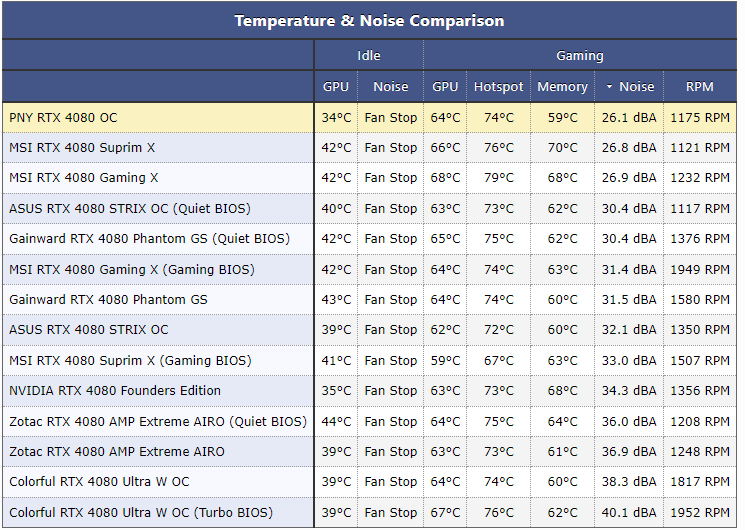Click Zotac RTX 4080 AMP Extreme AIRO (Quiet BIOS)
Screen dimensions: 745x530
click(x=158, y=422)
